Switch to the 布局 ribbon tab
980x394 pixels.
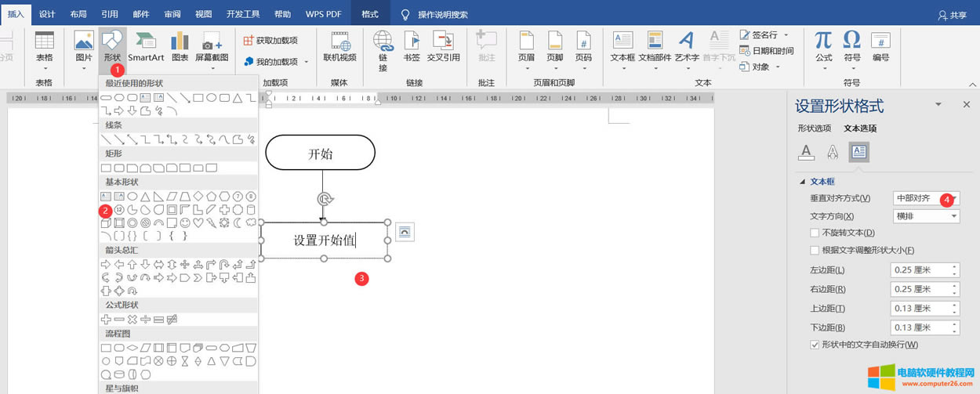point(78,14)
